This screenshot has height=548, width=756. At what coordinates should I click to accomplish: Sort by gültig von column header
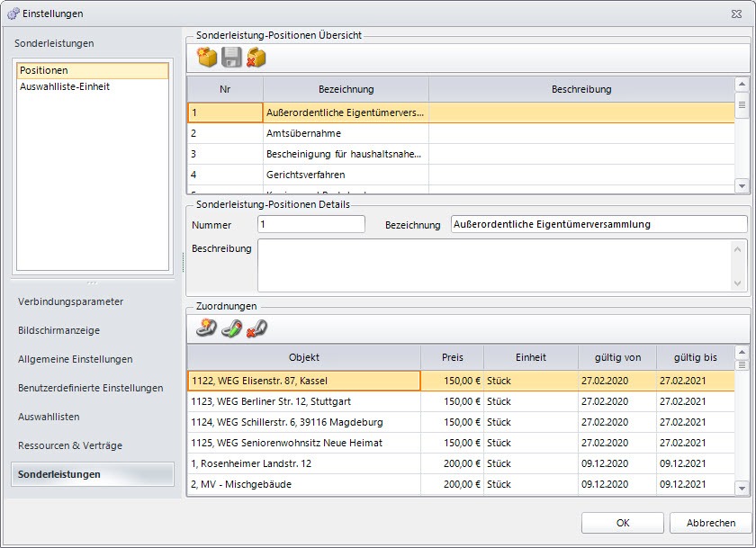(x=617, y=357)
